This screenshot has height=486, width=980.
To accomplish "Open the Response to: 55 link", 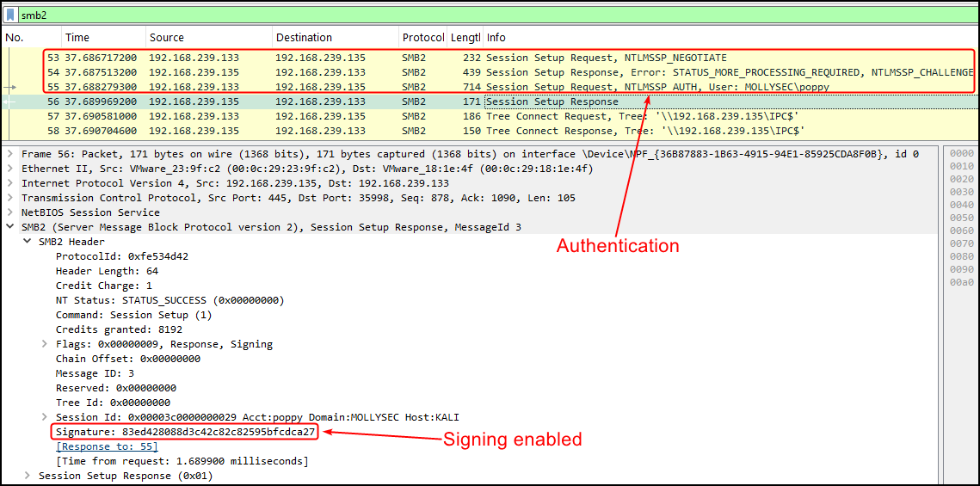I will coord(107,446).
